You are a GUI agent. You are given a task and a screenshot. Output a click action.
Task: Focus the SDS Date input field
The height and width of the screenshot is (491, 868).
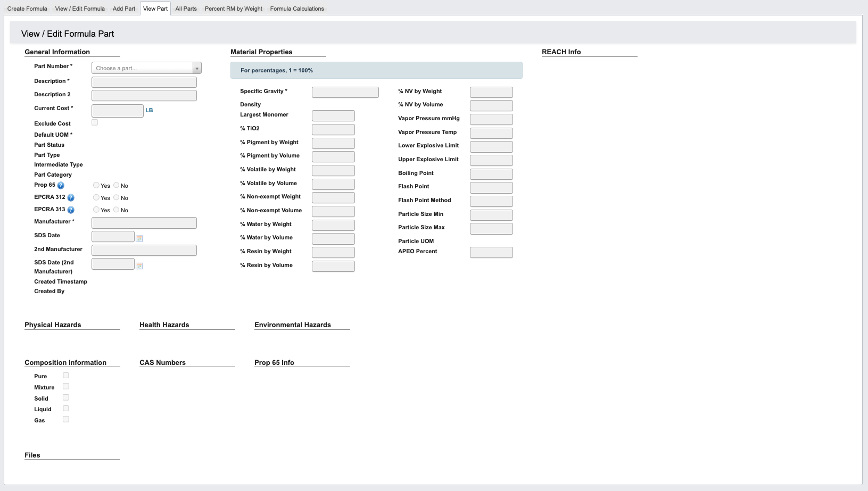coord(113,236)
